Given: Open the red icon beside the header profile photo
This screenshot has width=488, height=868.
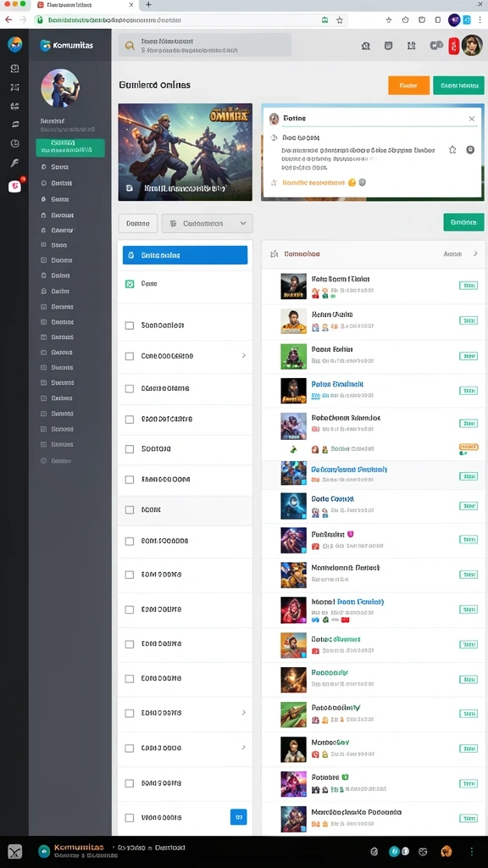Looking at the screenshot, I should tap(453, 46).
